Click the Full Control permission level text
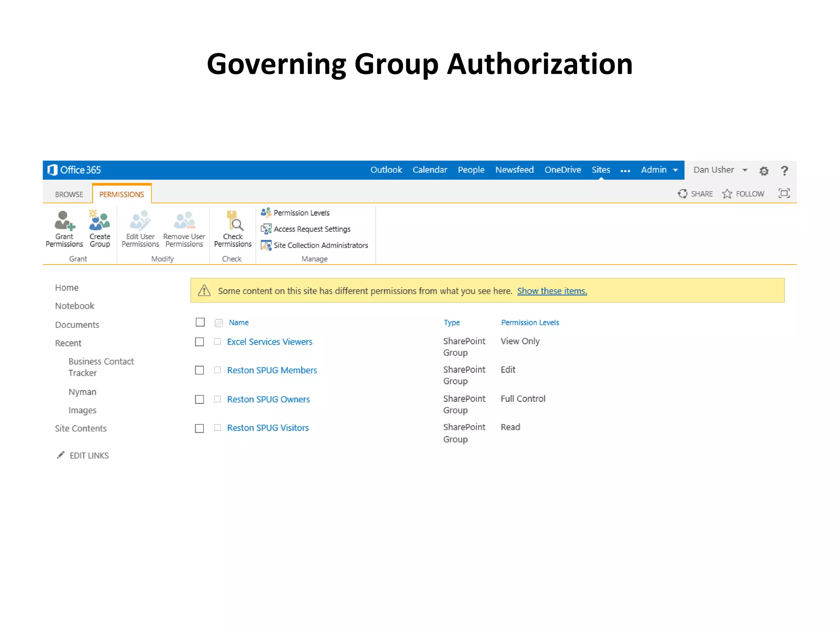840x630 pixels. tap(523, 399)
